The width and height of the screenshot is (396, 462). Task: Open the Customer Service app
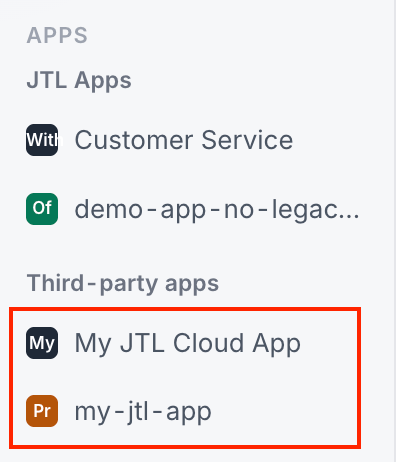[184, 140]
